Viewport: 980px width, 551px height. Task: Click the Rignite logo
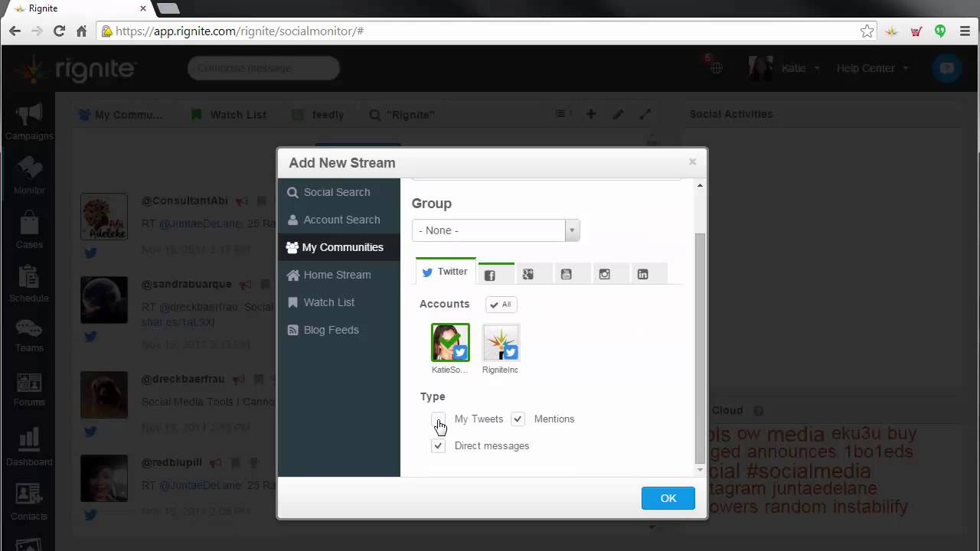75,69
